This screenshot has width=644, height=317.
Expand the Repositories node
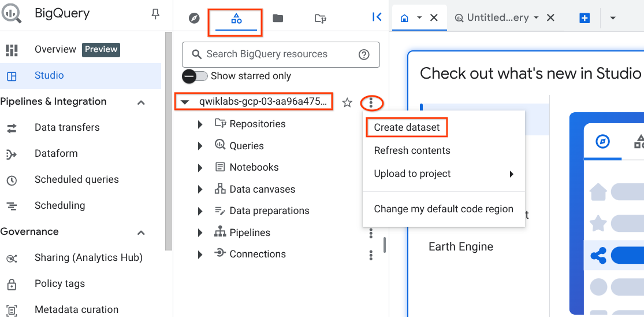click(200, 124)
